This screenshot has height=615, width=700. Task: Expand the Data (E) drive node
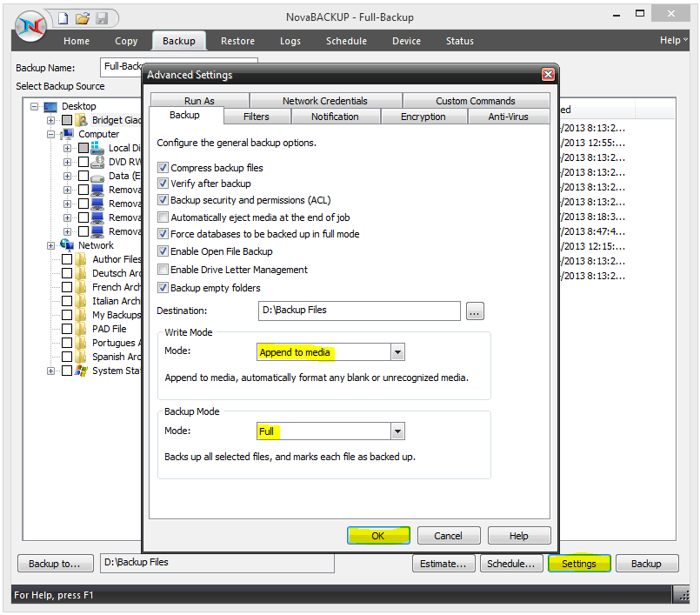67,176
